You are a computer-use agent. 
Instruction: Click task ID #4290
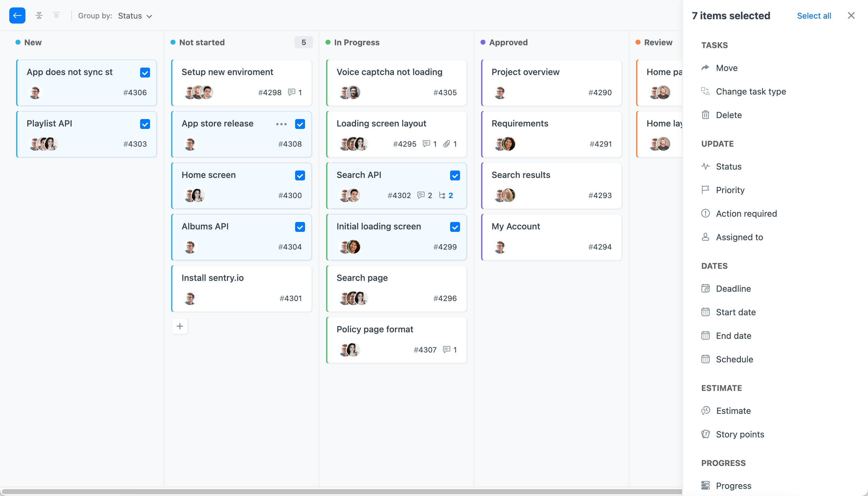[x=600, y=92]
